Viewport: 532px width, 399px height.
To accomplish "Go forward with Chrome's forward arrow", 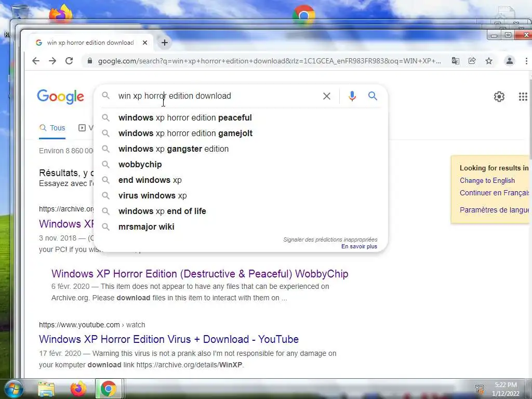I will 52,61.
